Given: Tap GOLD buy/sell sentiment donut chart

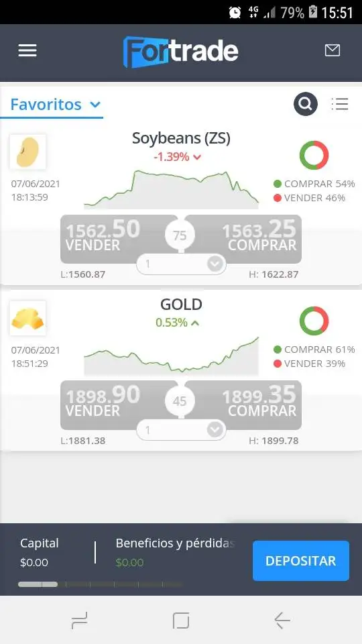Looking at the screenshot, I should point(314,321).
